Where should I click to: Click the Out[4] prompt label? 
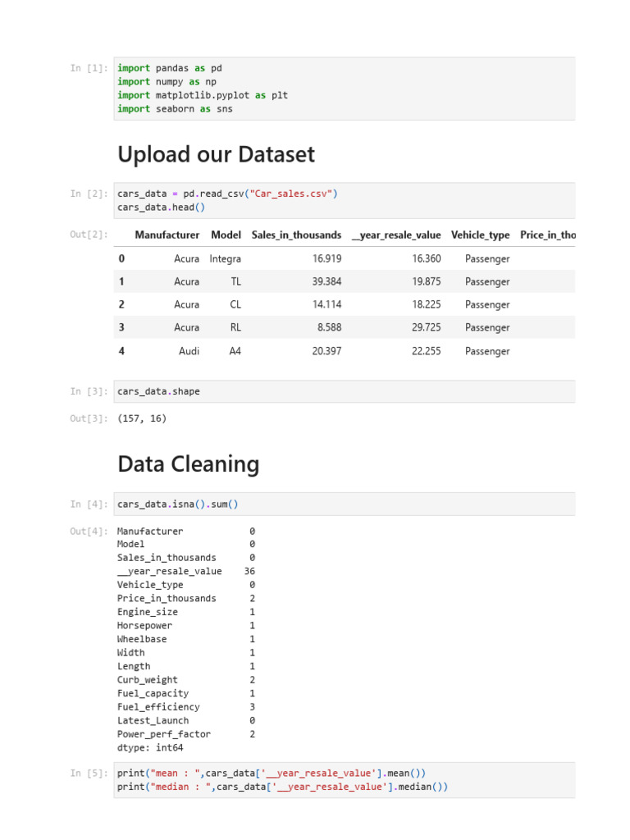89,531
